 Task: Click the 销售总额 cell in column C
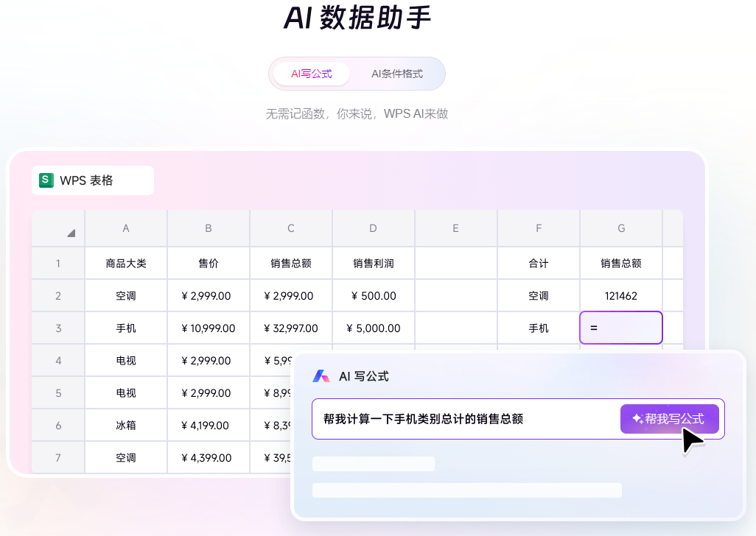291,264
